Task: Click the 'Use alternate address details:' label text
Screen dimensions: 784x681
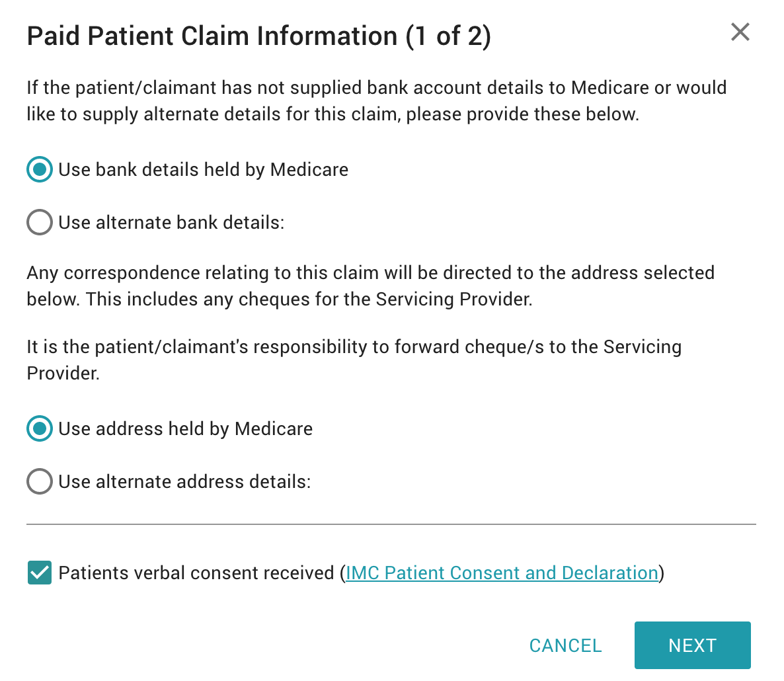Action: (x=184, y=482)
